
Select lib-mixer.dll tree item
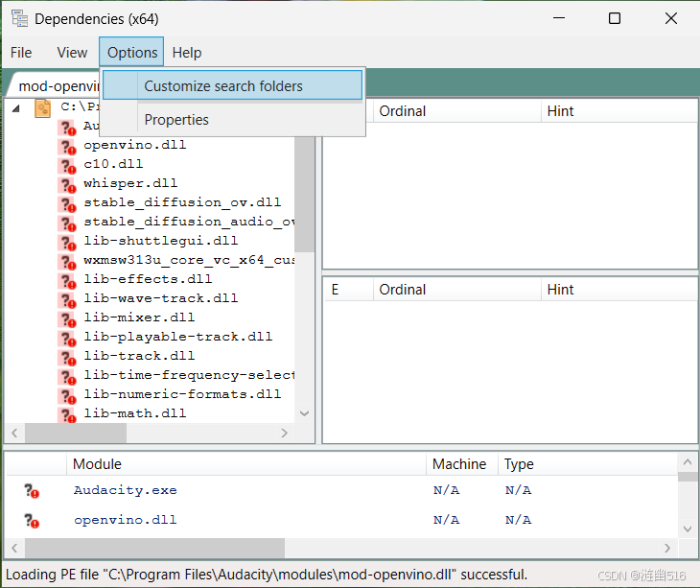139,318
